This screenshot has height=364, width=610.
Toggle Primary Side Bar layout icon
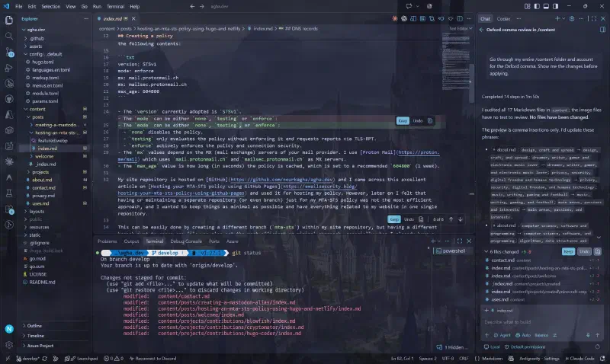(x=537, y=6)
